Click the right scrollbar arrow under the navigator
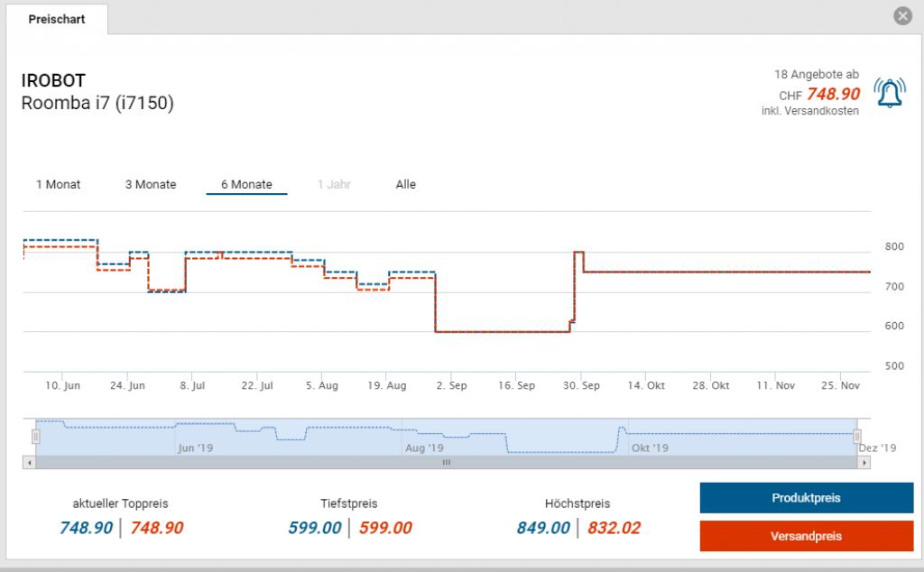The height and width of the screenshot is (572, 924). (x=864, y=462)
